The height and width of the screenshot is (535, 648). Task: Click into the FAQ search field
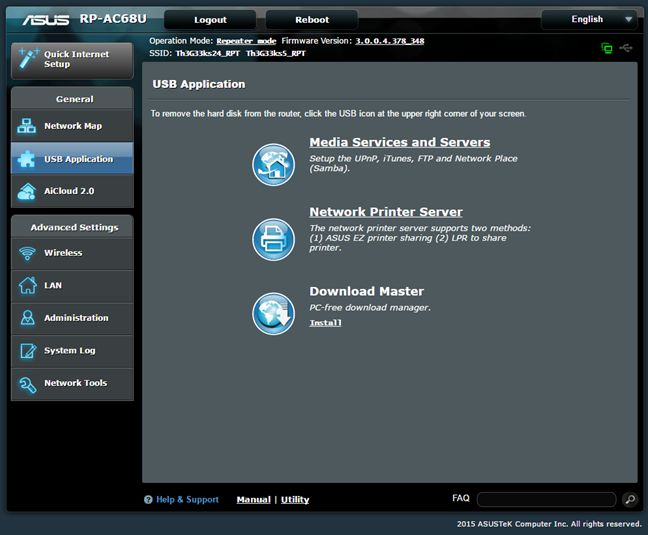[x=546, y=499]
